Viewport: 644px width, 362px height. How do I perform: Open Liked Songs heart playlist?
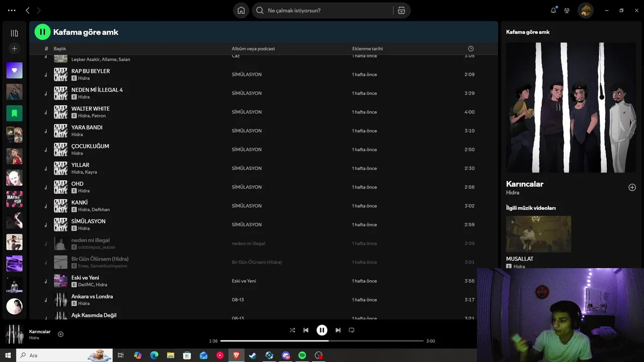coord(14,70)
